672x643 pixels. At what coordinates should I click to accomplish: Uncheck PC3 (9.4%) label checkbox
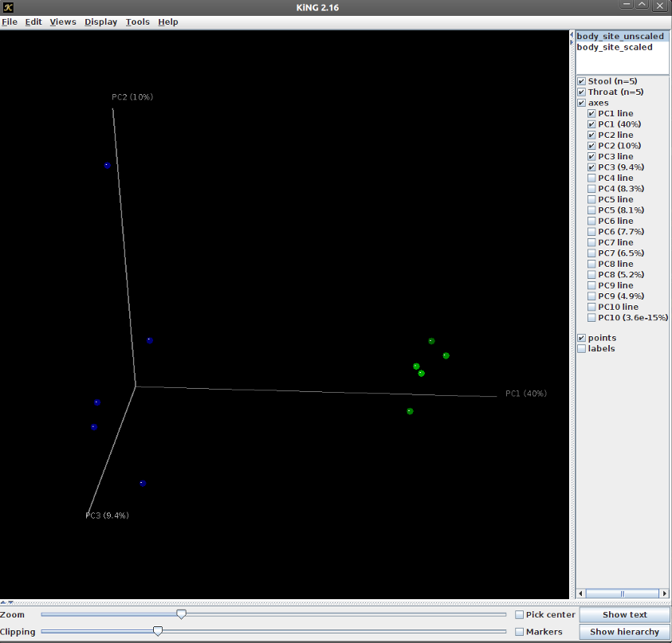pyautogui.click(x=591, y=167)
